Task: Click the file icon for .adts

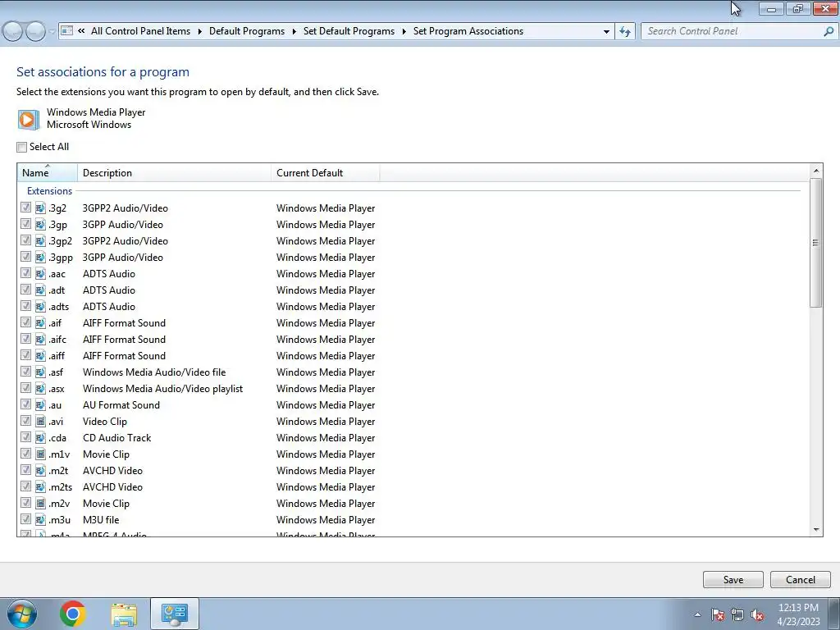Action: coord(40,307)
